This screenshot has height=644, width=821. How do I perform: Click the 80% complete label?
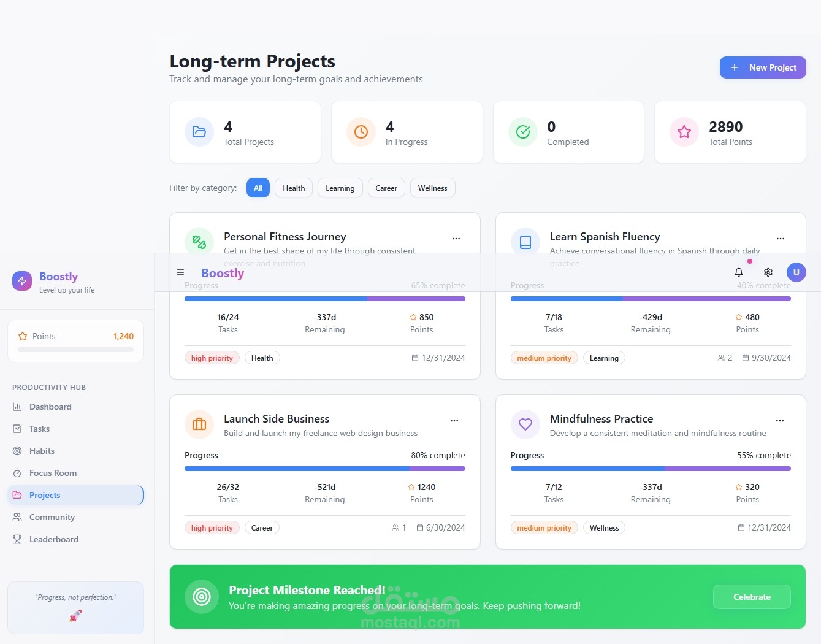pyautogui.click(x=438, y=455)
